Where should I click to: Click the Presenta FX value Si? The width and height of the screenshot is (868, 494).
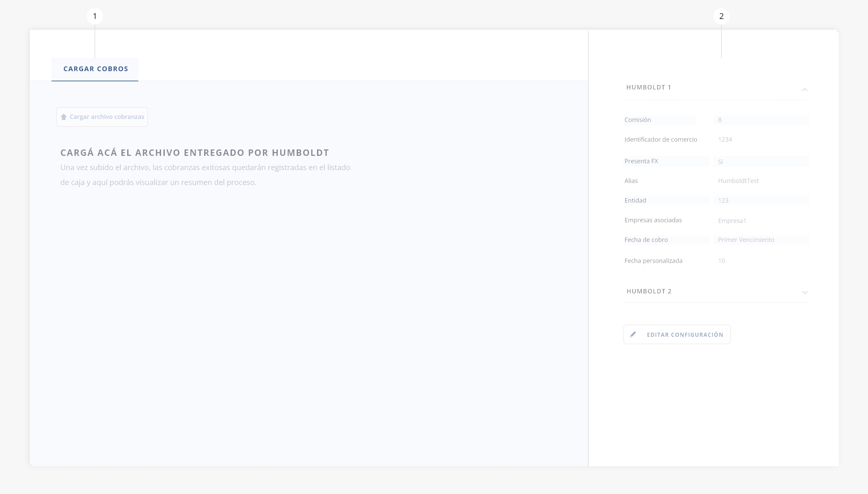pos(720,162)
